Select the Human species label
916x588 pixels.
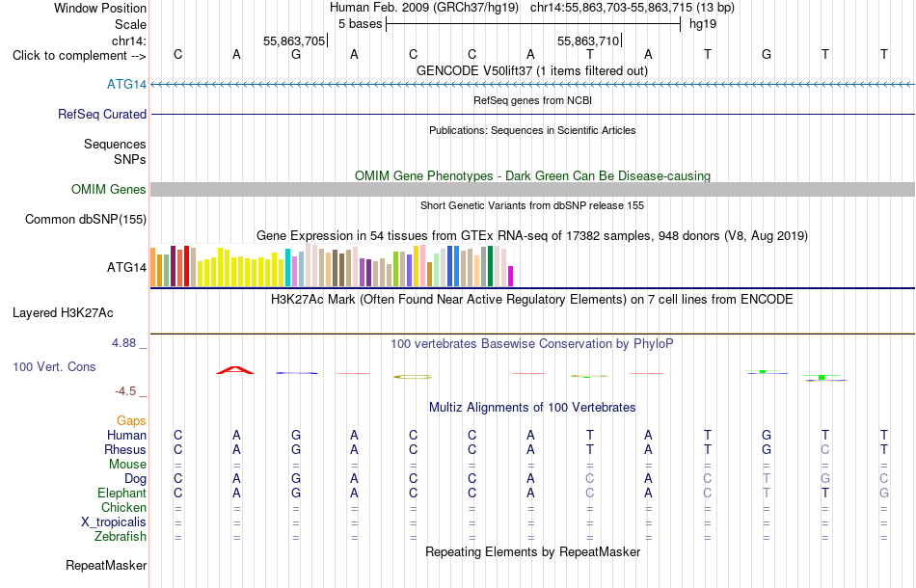point(126,435)
